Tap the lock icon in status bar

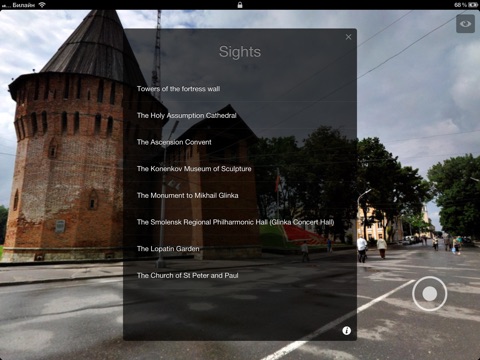240,5
